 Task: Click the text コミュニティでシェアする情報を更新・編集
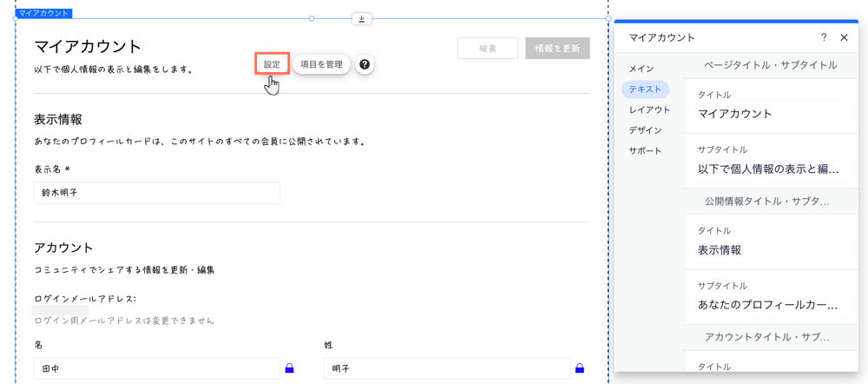[x=124, y=270]
